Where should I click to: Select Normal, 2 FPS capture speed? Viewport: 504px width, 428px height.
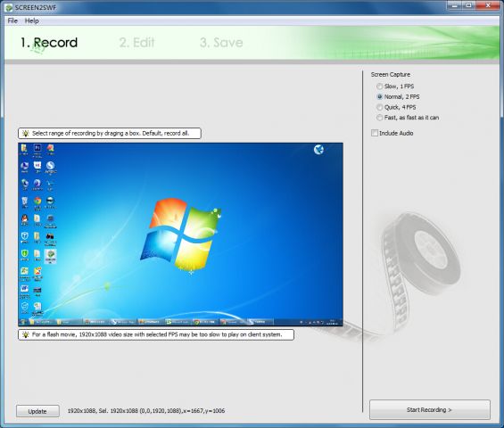pos(380,96)
